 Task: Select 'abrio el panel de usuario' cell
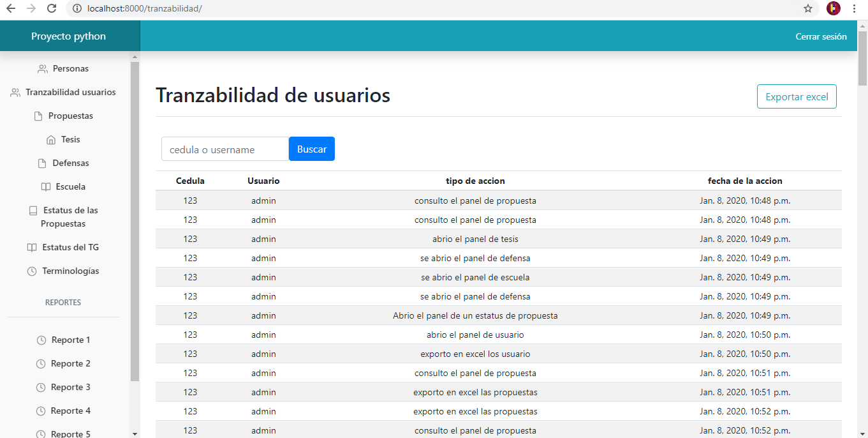click(x=475, y=335)
